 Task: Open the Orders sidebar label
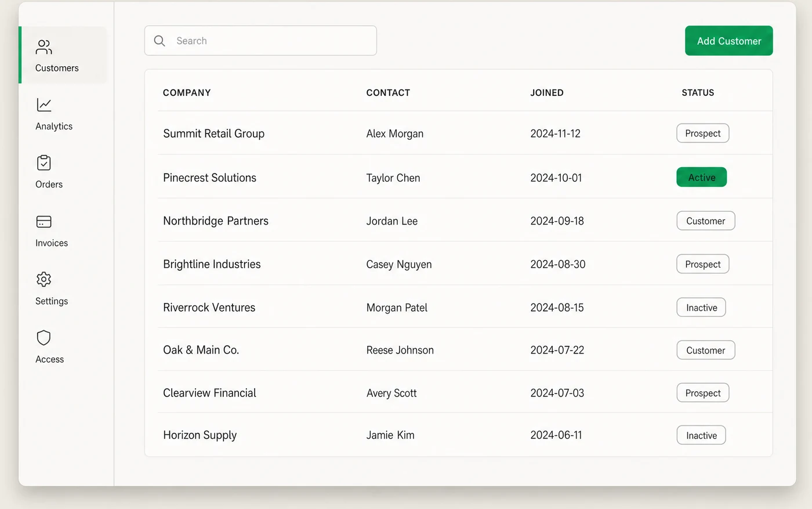pyautogui.click(x=49, y=185)
